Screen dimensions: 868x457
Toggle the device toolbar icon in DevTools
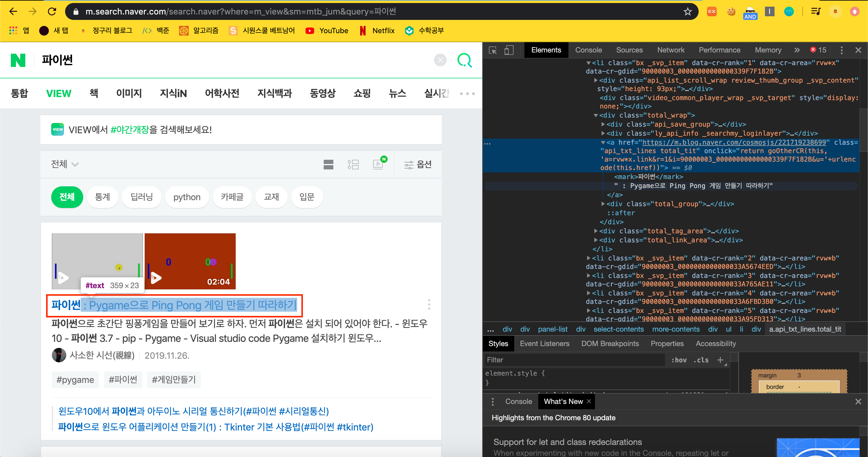tap(508, 50)
